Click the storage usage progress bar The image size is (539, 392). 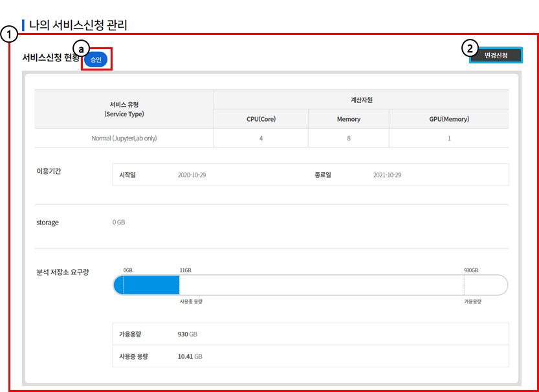pyautogui.click(x=311, y=285)
